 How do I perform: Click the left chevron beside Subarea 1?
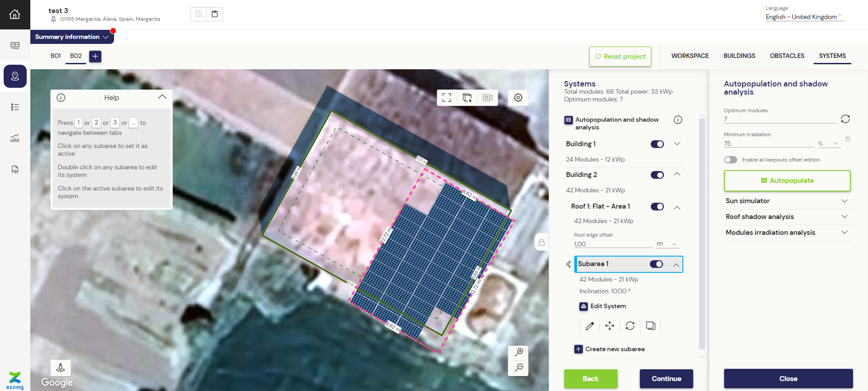point(568,264)
